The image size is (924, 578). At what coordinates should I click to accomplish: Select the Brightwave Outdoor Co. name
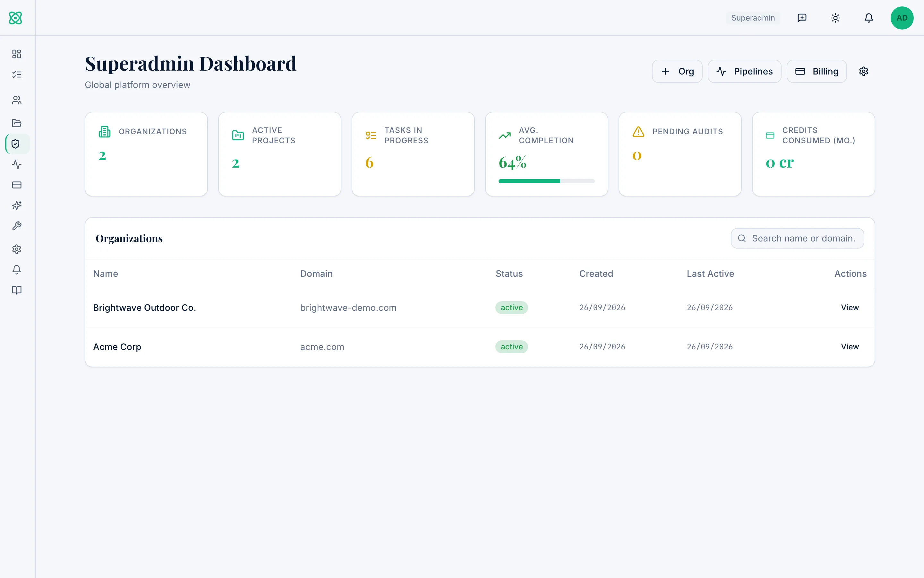click(x=144, y=308)
